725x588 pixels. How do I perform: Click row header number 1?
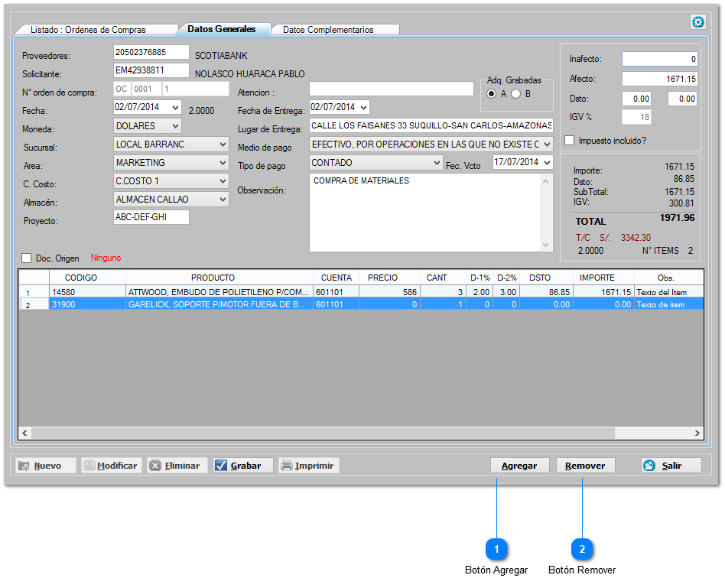(x=34, y=292)
